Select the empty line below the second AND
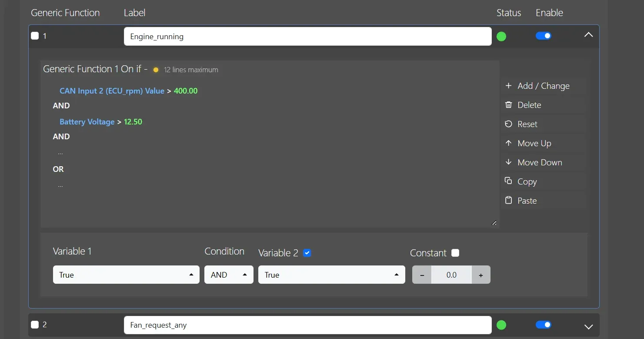Image resolution: width=644 pixels, height=339 pixels. 60,153
